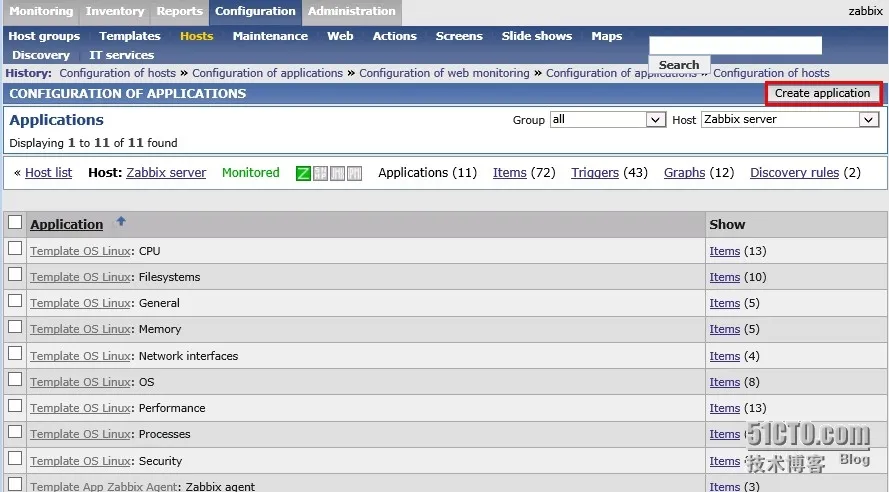This screenshot has height=492, width=889.
Task: Click the JMX availability icon
Action: [x=337, y=173]
